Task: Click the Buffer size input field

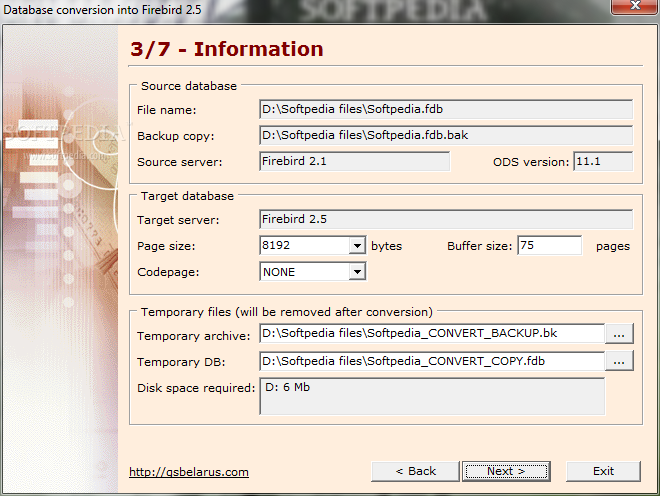Action: click(x=549, y=245)
